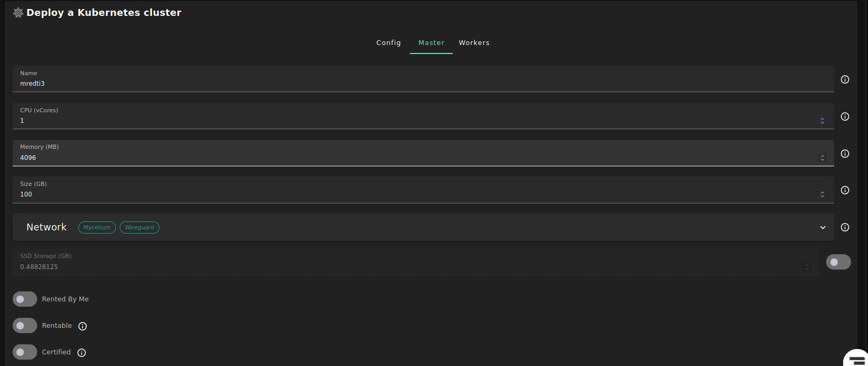This screenshot has height=366, width=868.
Task: Click the info icon beside Network panel
Action: pos(845,227)
